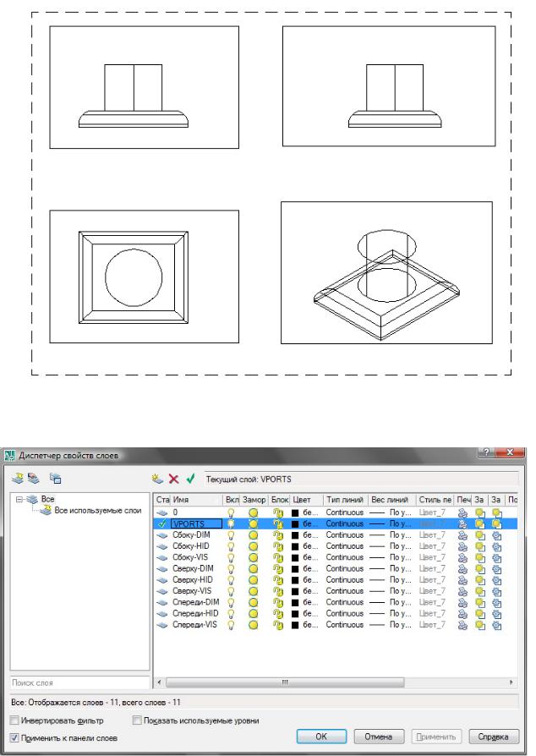The width and height of the screenshot is (536, 756).
Task: Click the help question mark in title bar
Action: pos(486,452)
